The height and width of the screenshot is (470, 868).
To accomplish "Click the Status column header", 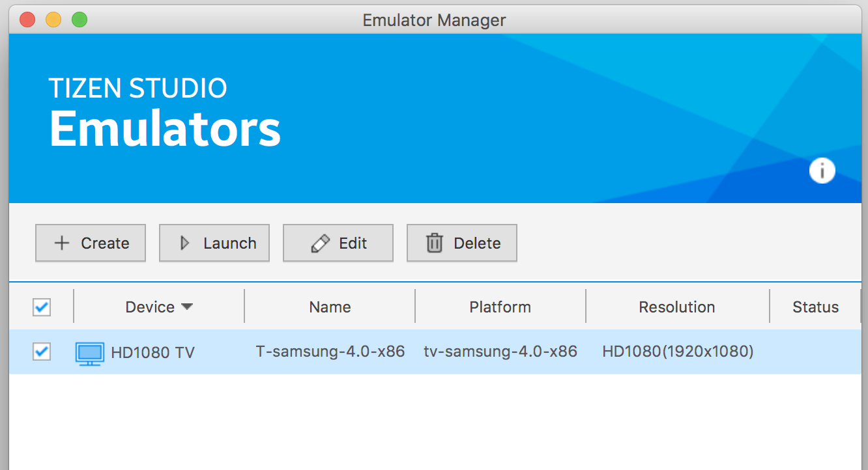I will click(x=815, y=307).
